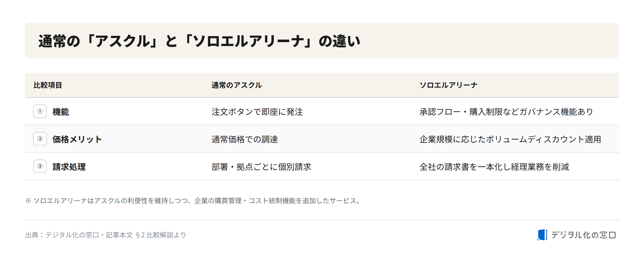Click the title 通常の「アスクル」と「ソロエルアリーナ」の違い
Image resolution: width=644 pixels, height=265 pixels.
click(x=199, y=41)
